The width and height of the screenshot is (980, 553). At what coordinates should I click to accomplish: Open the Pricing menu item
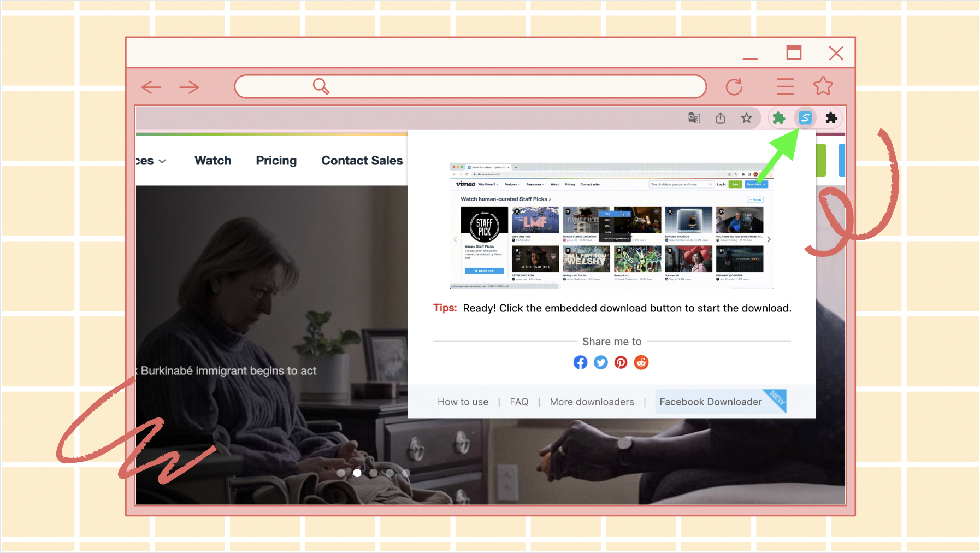click(276, 161)
